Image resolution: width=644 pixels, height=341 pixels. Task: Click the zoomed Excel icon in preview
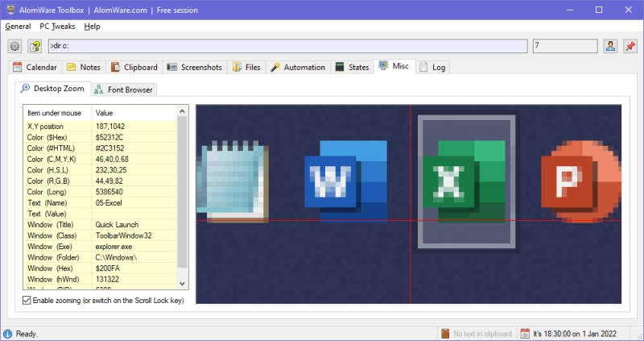point(464,181)
